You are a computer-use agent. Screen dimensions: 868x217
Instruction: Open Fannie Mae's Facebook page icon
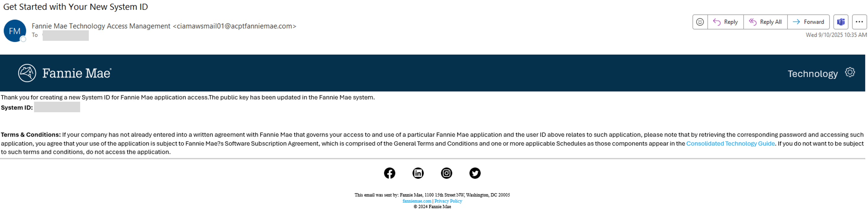coord(390,173)
